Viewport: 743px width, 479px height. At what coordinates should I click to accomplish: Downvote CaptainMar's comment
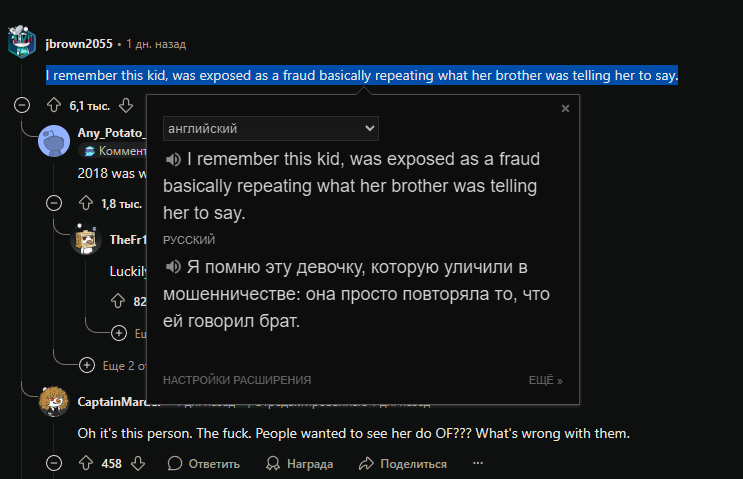pos(139,463)
